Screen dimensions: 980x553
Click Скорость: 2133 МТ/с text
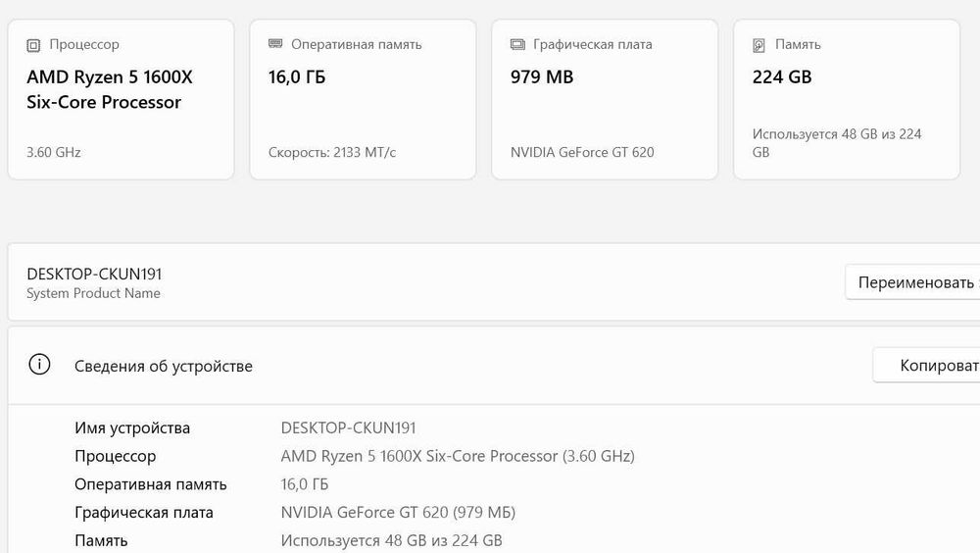pos(332,152)
